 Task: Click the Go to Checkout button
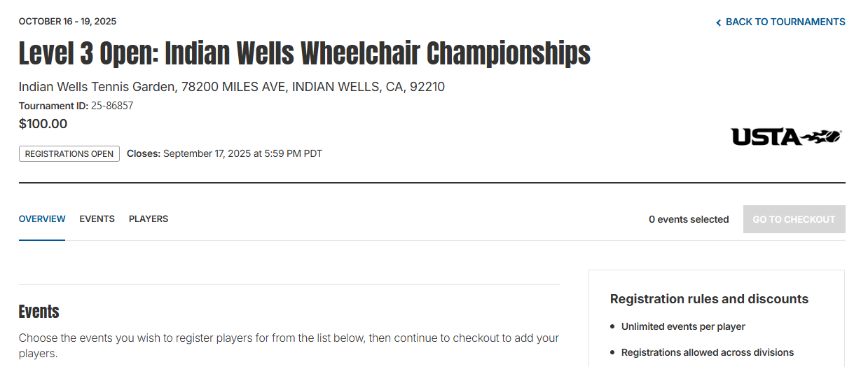tap(794, 219)
